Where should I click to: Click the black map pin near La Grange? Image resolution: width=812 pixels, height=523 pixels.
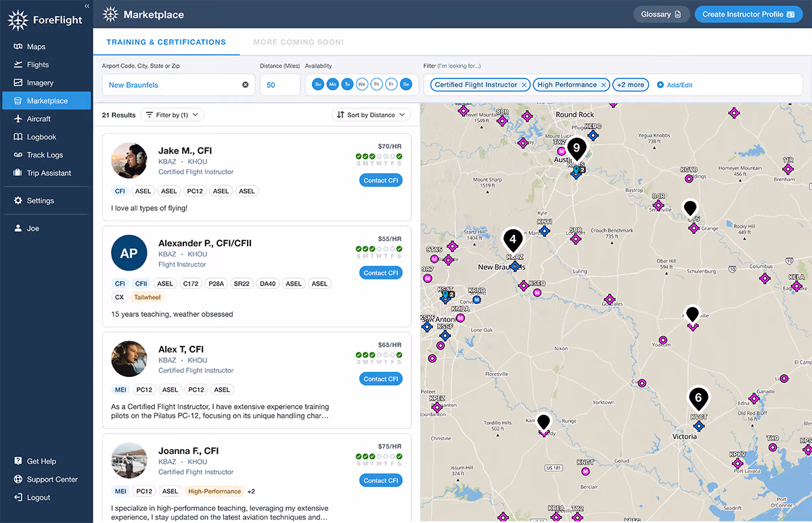pyautogui.click(x=690, y=208)
